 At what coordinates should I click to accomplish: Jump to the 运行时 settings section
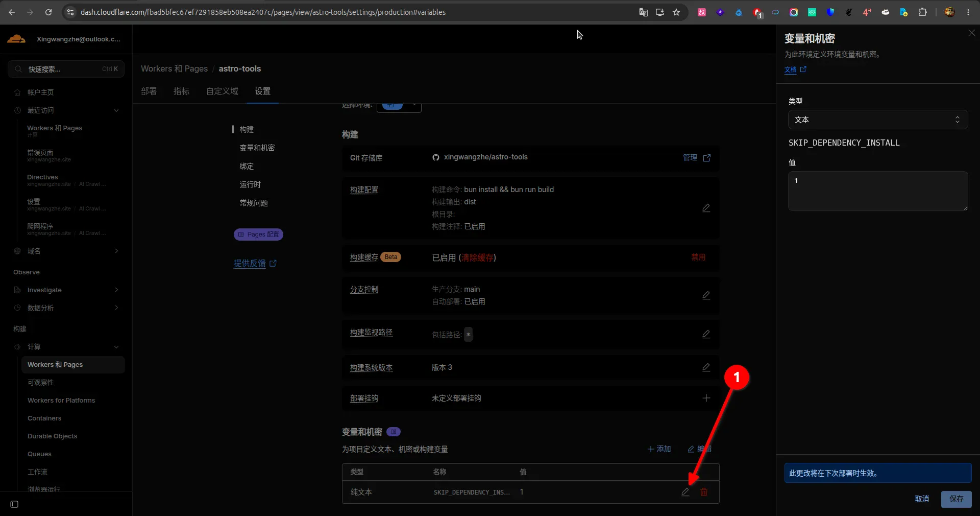tap(250, 184)
